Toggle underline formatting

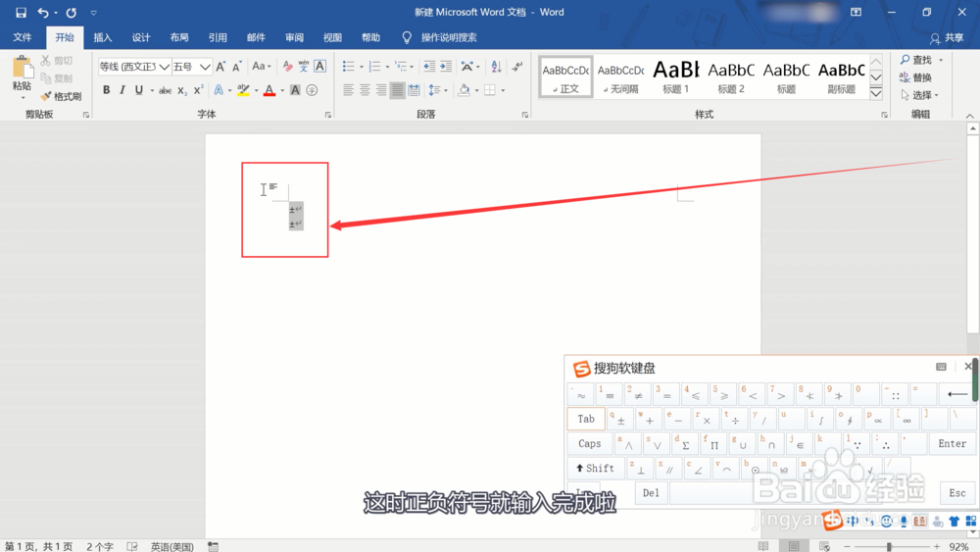139,90
